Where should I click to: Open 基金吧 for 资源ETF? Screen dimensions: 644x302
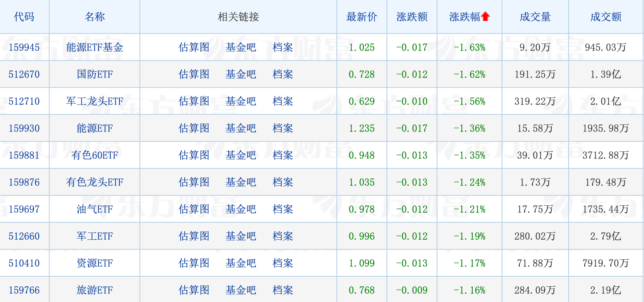coord(241,263)
